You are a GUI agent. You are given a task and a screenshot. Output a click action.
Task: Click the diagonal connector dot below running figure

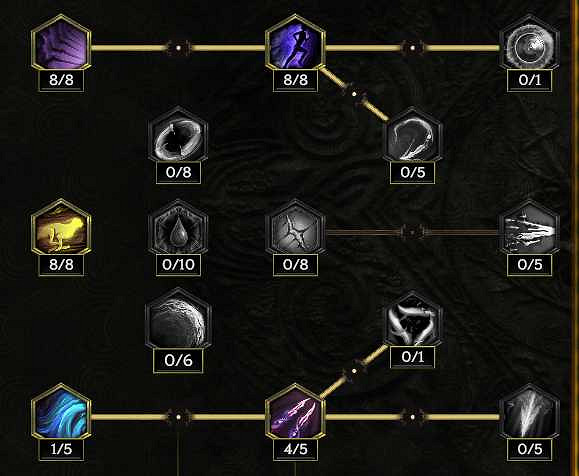(354, 94)
